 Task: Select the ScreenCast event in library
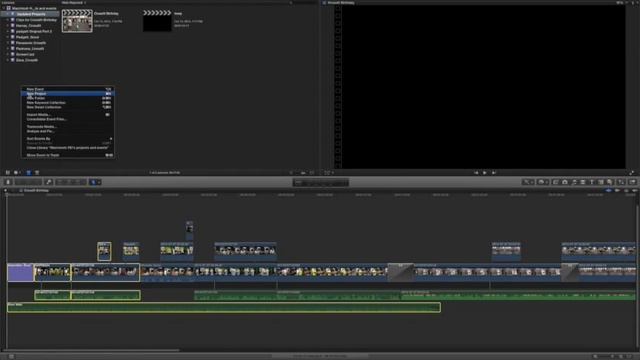pyautogui.click(x=25, y=54)
